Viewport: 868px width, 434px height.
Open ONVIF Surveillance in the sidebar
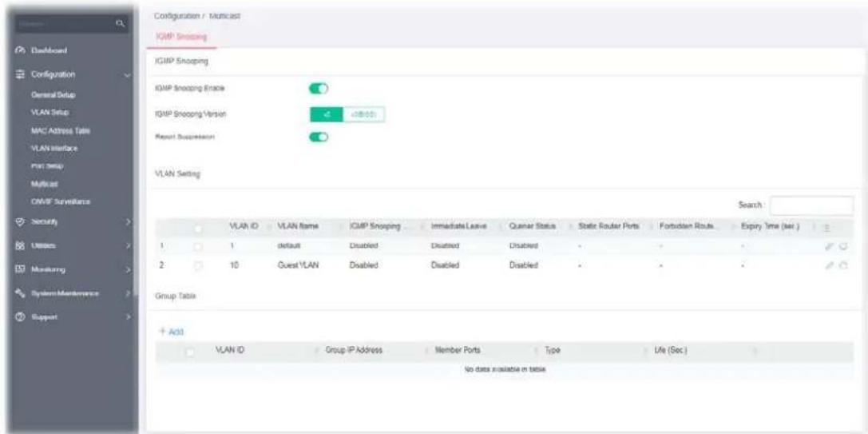61,201
